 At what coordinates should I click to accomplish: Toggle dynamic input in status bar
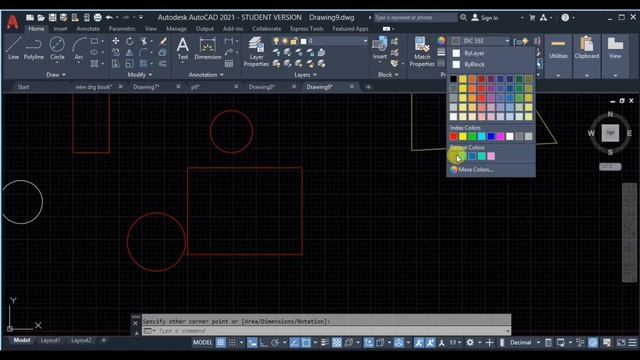point(252,342)
